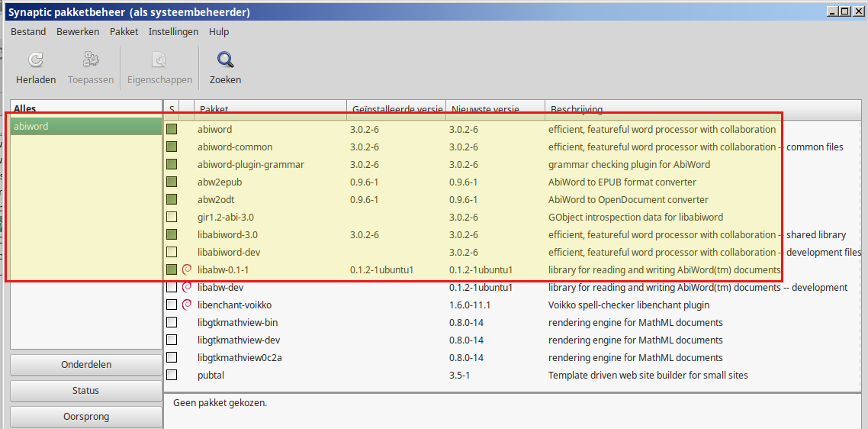Select the abiword-plugin-grammar package name

coord(251,165)
